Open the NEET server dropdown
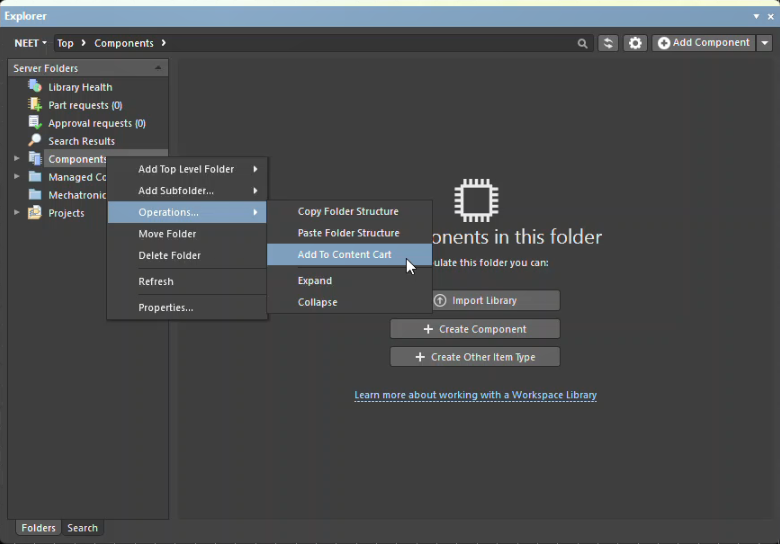This screenshot has height=544, width=780. click(30, 43)
